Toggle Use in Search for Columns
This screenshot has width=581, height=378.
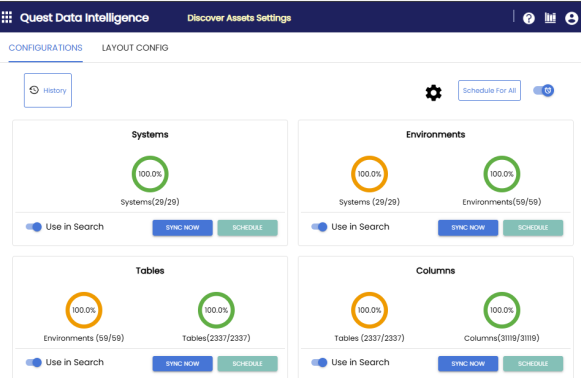click(x=319, y=362)
